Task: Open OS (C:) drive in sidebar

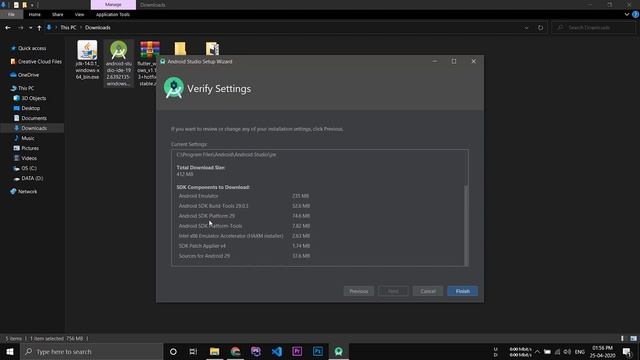Action: pyautogui.click(x=29, y=168)
